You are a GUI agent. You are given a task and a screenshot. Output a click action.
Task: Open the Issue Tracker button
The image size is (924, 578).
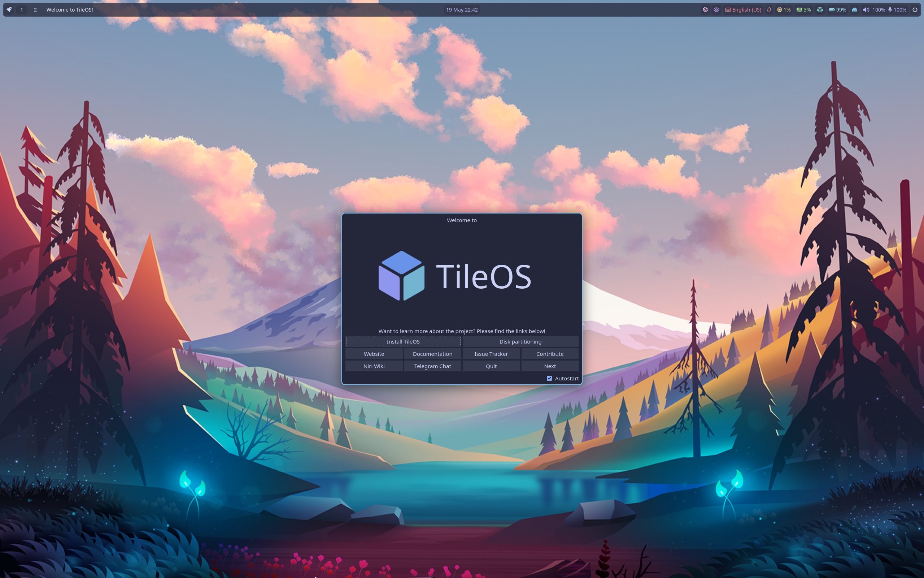[x=491, y=354]
